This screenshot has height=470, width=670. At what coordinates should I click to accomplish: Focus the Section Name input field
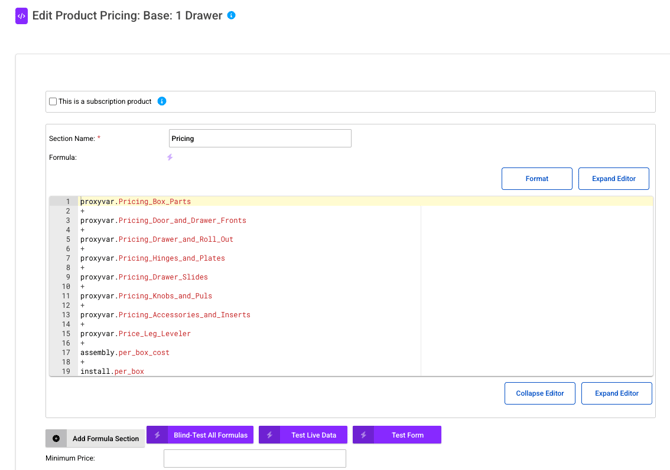click(x=260, y=138)
